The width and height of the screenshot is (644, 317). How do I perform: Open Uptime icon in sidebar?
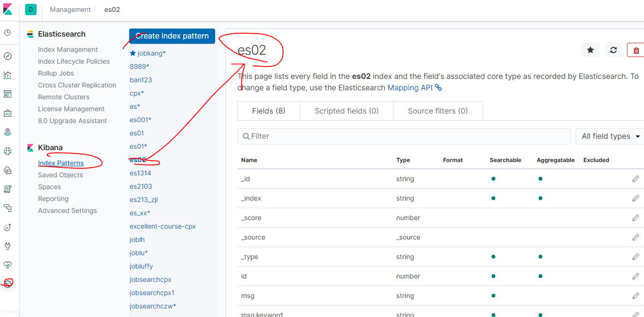pos(8,227)
